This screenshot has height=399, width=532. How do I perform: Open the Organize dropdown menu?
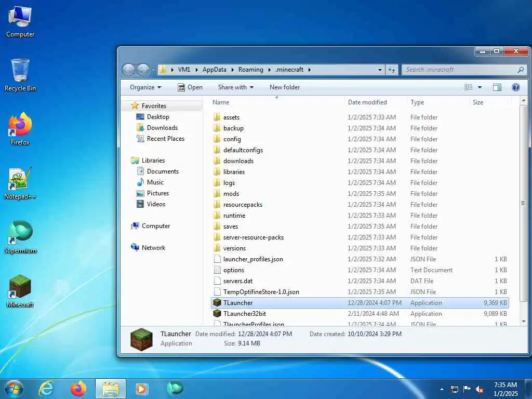(x=145, y=87)
